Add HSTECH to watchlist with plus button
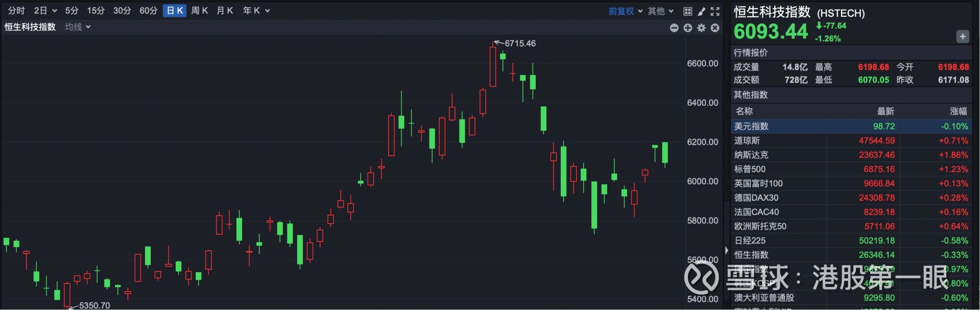980x310 pixels. pyautogui.click(x=963, y=36)
